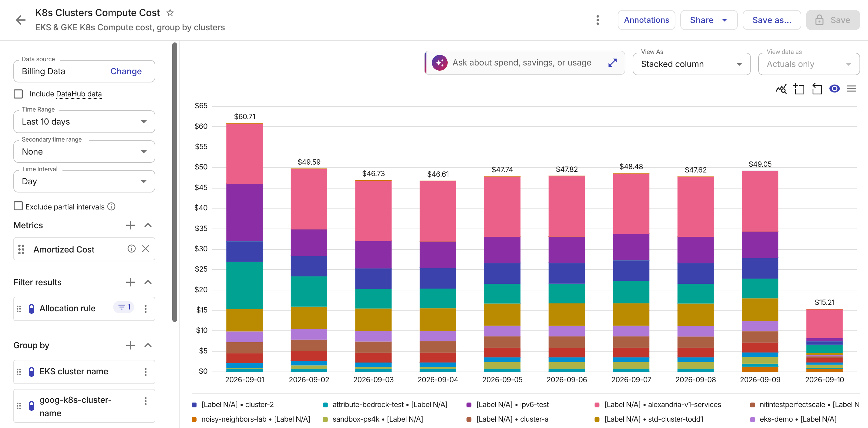Open EKS cluster name three-dot menu
Screen dimensions: 868x428
click(146, 372)
